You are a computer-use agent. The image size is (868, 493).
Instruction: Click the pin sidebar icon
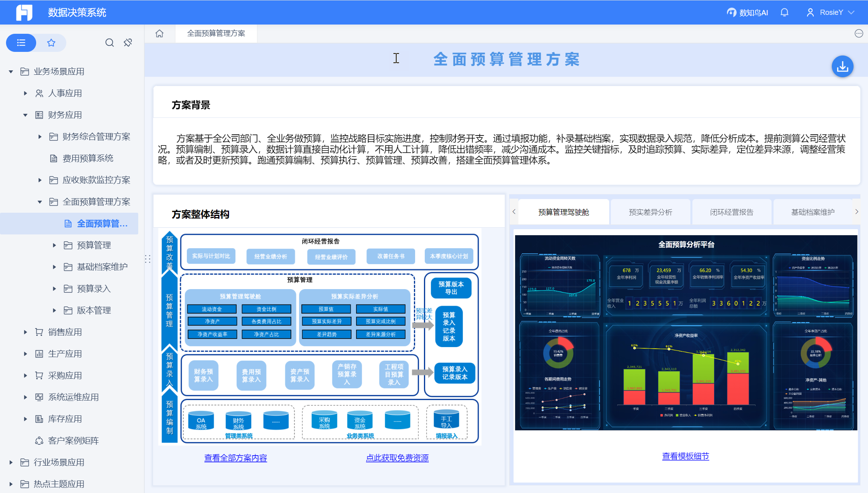128,43
